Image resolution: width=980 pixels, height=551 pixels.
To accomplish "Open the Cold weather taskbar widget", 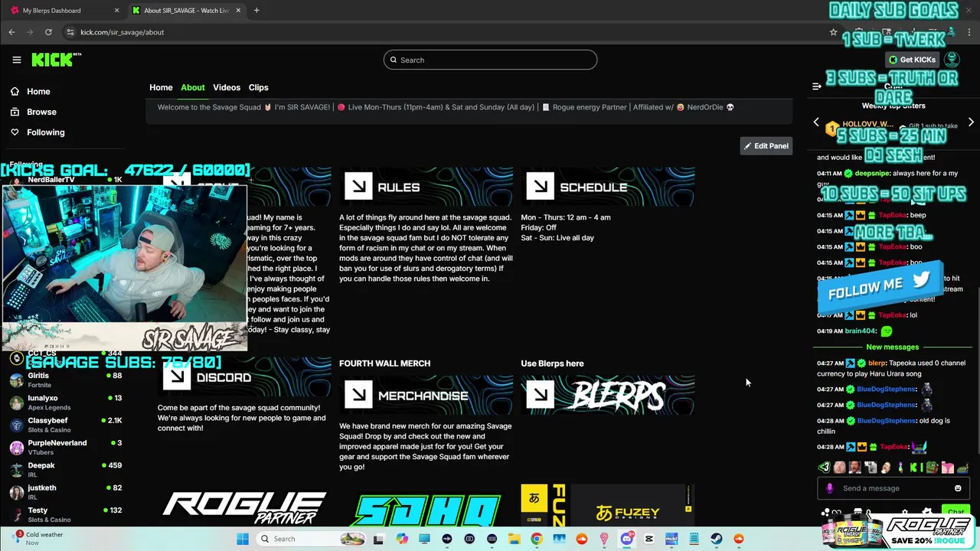I will 38,539.
